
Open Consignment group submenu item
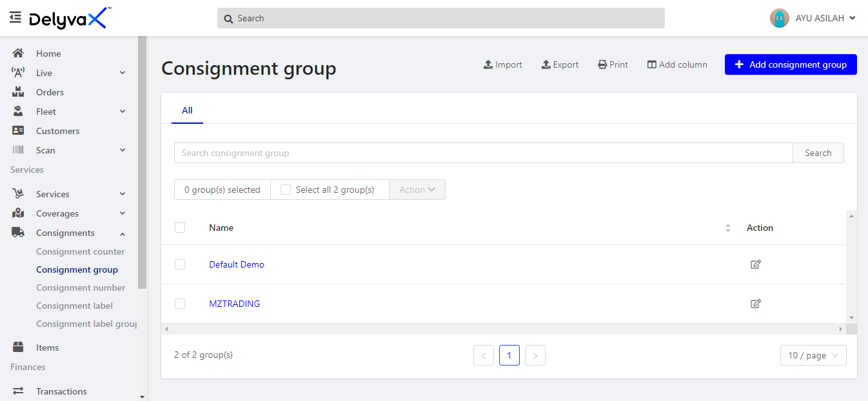pos(77,269)
